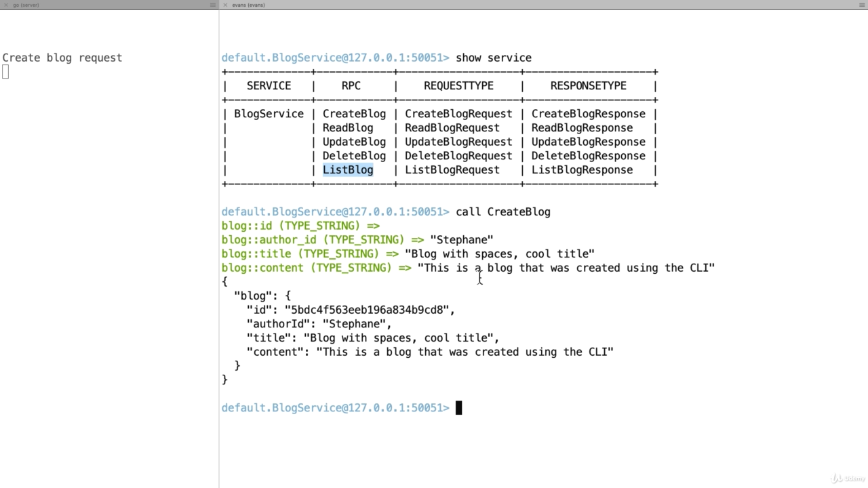
Task: Click the Udemy watermark logo
Action: (847, 479)
